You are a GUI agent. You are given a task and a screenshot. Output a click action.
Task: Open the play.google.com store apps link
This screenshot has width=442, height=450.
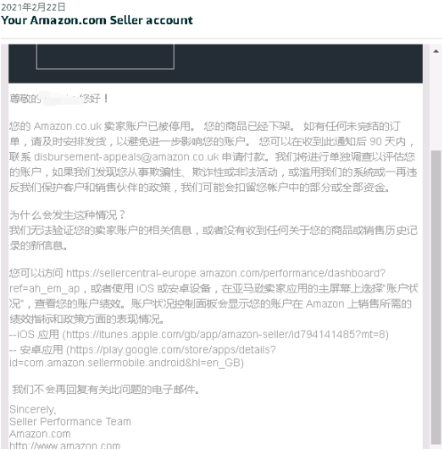[173, 350]
